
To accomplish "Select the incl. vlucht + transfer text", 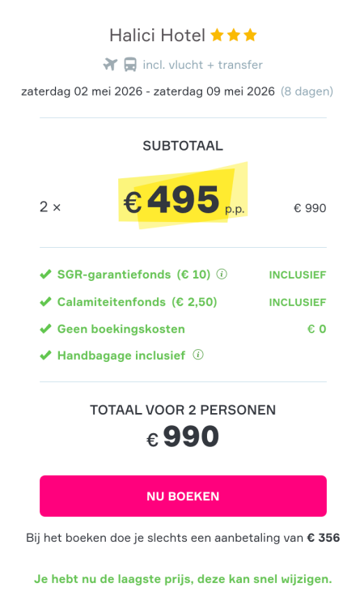I will pos(202,65).
